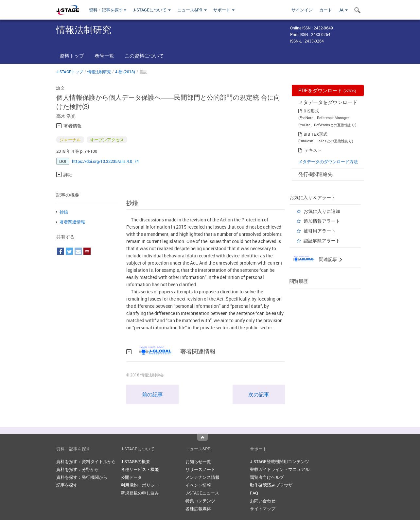Screen dimensions: 420x520
Task: Share article on Twitter
Action: (x=69, y=251)
